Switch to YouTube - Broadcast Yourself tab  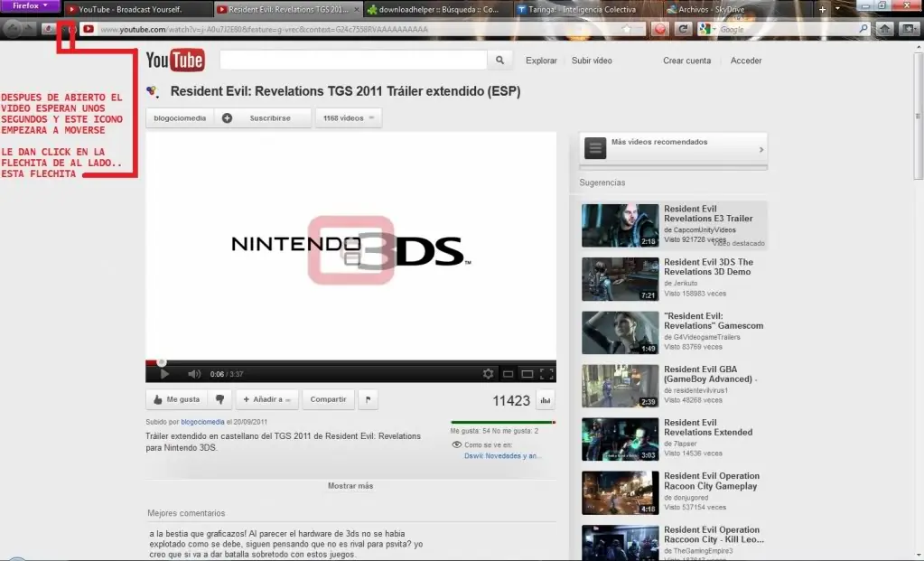coord(137,9)
